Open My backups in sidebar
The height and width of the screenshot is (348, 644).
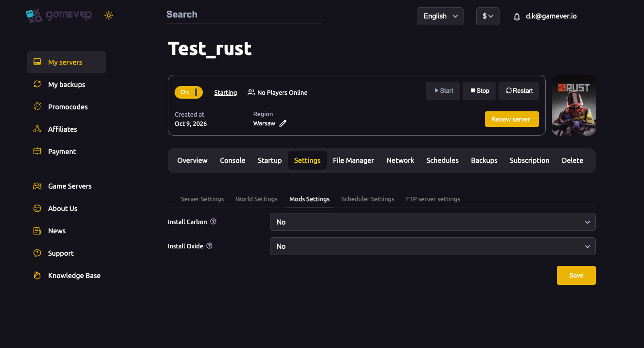coord(67,85)
